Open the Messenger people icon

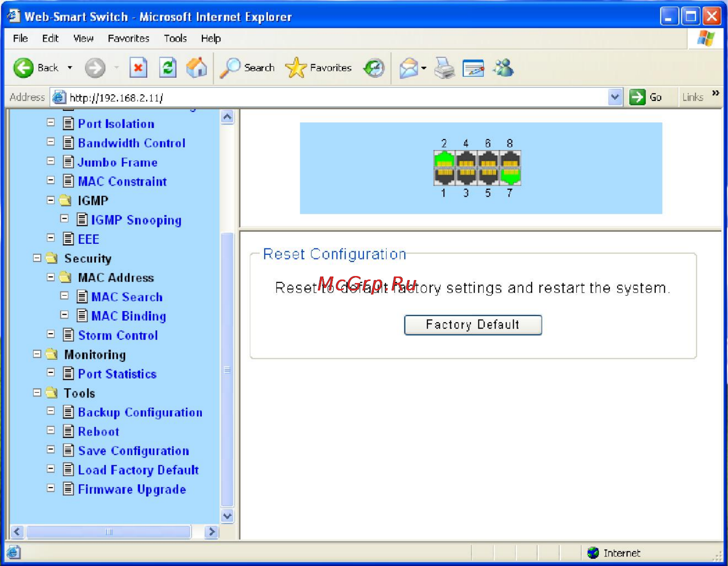(x=503, y=68)
